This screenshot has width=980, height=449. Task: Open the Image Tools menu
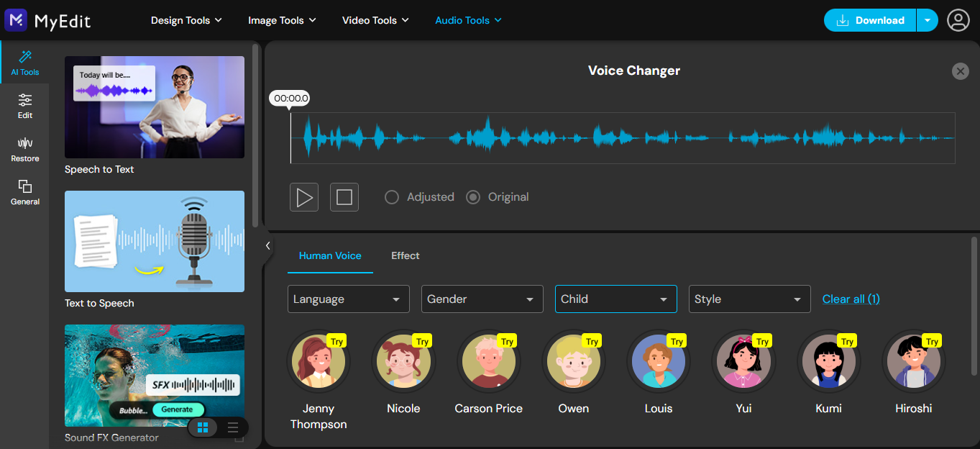[x=281, y=20]
